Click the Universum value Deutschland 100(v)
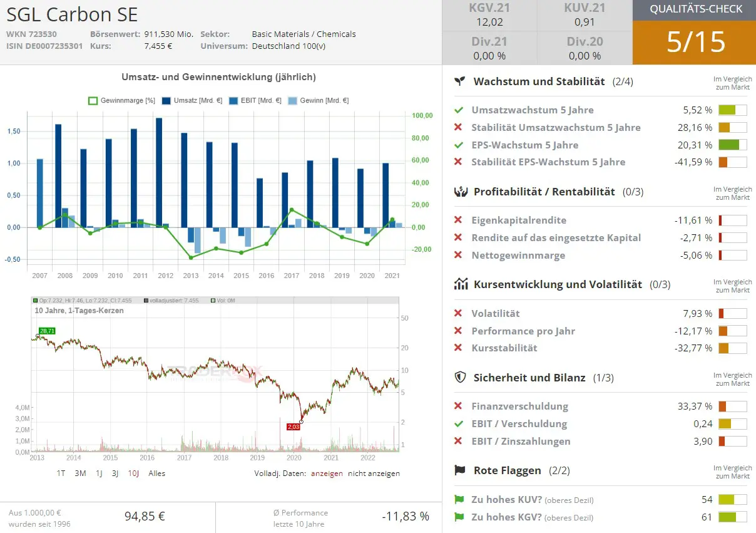 (289, 46)
